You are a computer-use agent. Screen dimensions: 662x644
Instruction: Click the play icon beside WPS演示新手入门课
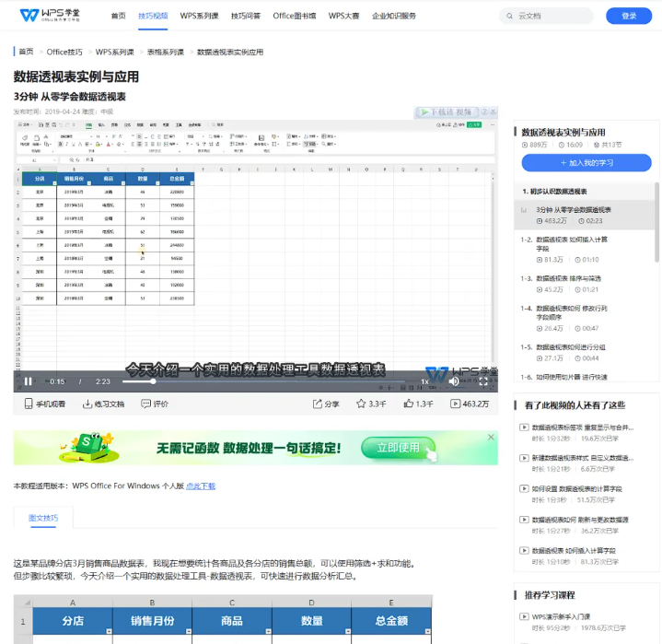(524, 616)
